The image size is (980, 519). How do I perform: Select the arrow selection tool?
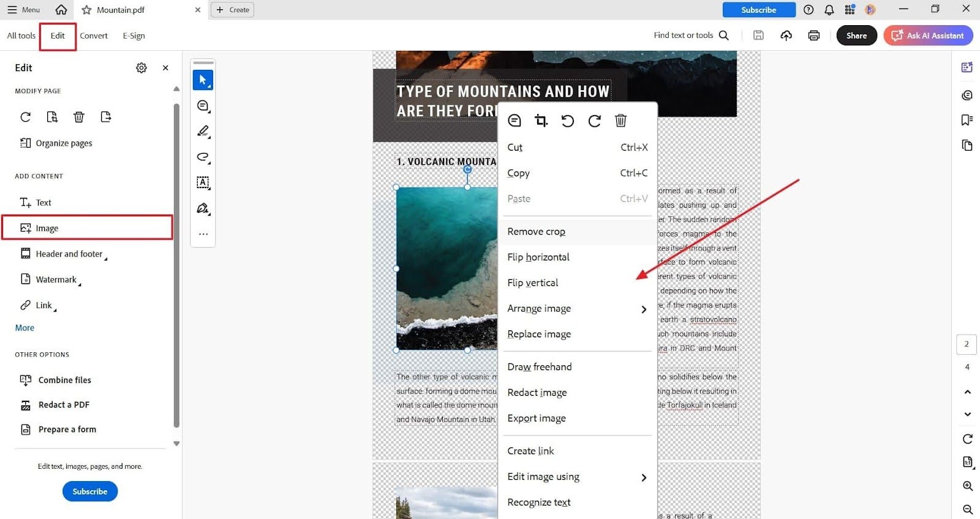click(203, 80)
